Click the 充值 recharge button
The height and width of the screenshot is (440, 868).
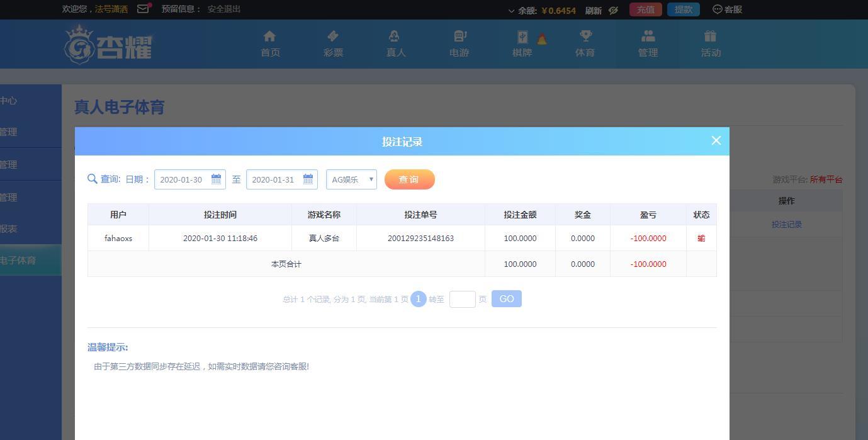645,9
